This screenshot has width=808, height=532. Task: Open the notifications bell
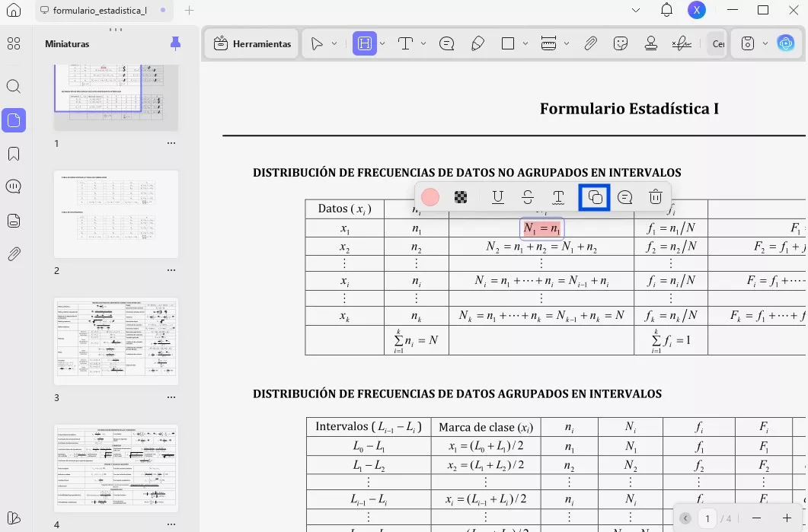(667, 11)
